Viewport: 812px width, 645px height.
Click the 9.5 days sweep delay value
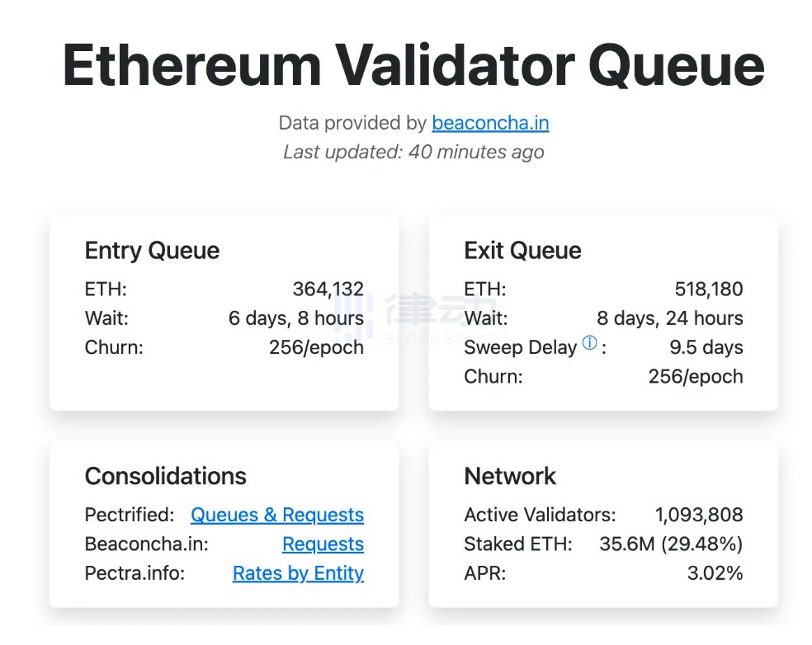pos(706,347)
